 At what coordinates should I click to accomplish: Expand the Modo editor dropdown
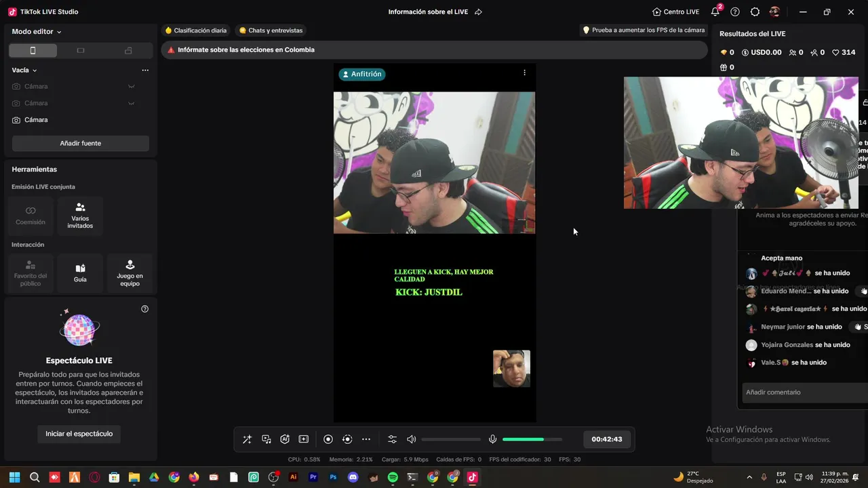(37, 32)
